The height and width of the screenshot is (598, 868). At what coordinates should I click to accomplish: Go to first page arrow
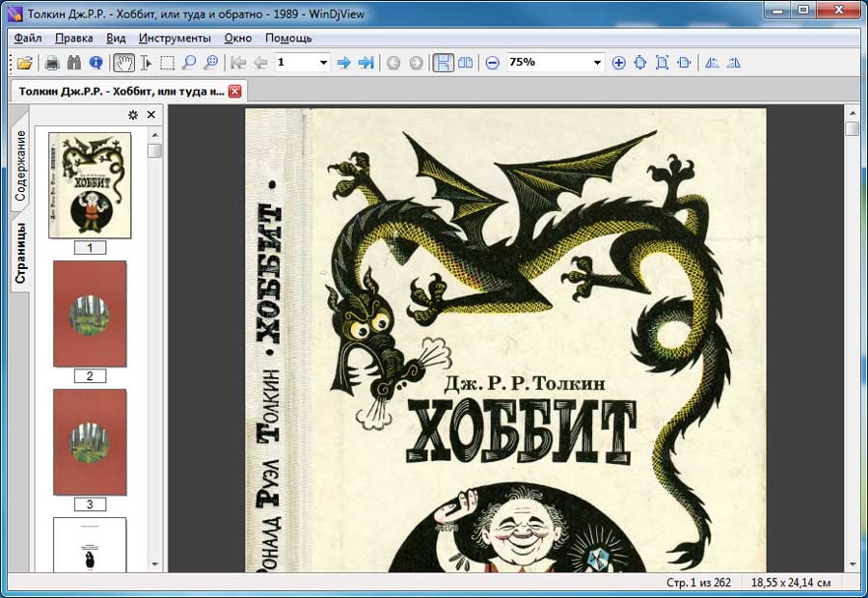click(x=238, y=63)
